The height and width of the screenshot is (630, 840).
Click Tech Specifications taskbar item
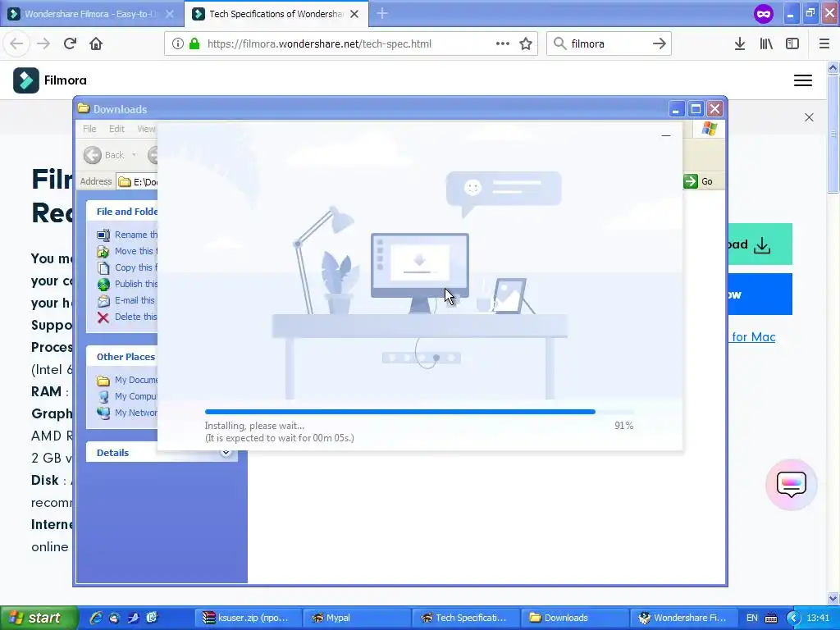coord(465,618)
